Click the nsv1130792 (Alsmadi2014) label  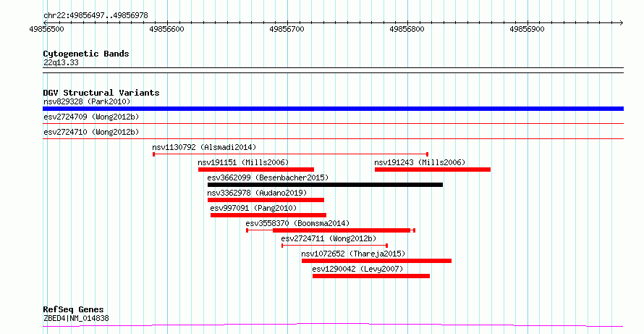click(x=204, y=147)
